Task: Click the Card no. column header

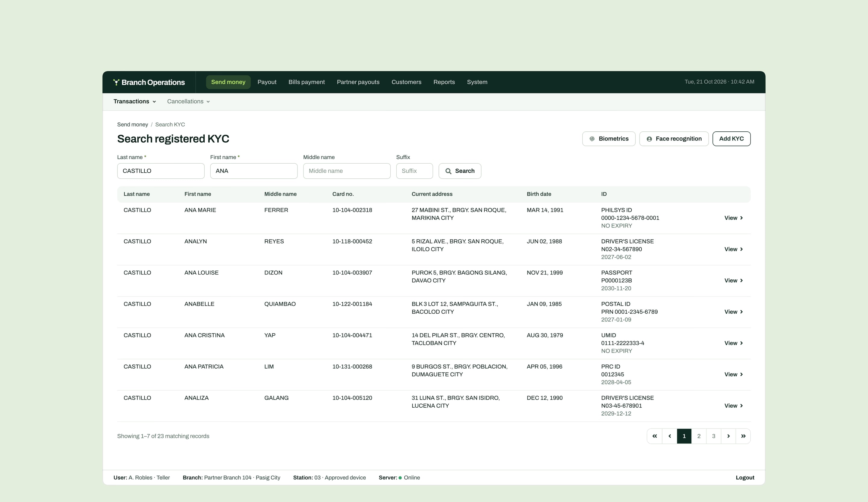Action: tap(343, 194)
